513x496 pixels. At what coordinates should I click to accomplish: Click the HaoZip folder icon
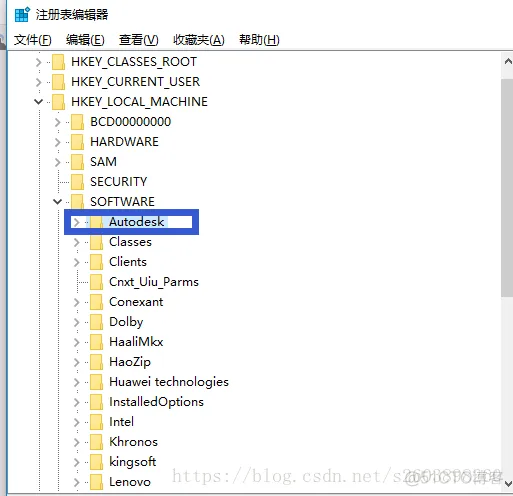tap(96, 362)
